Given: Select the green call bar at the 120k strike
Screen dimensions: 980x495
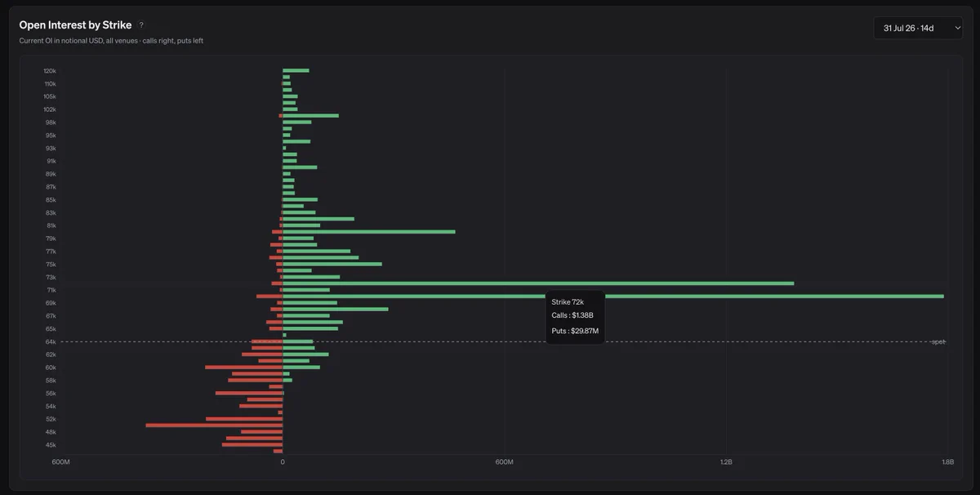Looking at the screenshot, I should tap(296, 70).
